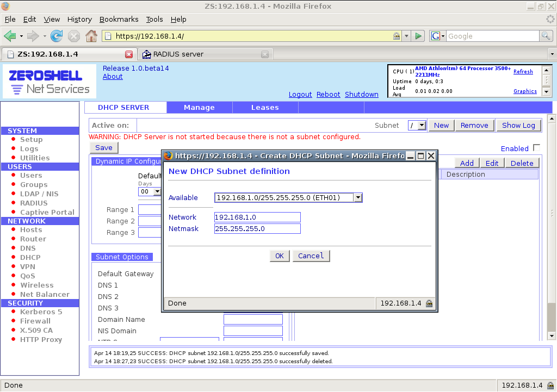Click the Google search magnifier icon
The image size is (557, 392).
(546, 36)
